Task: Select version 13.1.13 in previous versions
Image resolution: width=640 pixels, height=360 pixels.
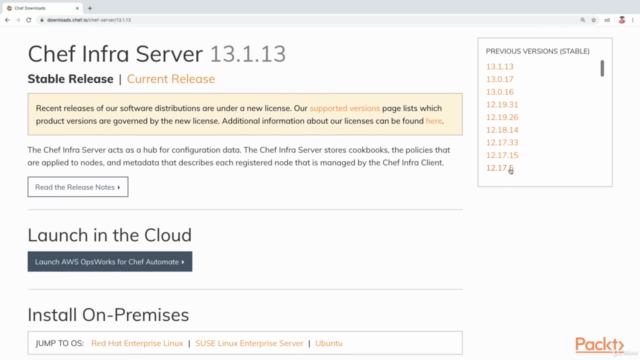Action: [500, 67]
